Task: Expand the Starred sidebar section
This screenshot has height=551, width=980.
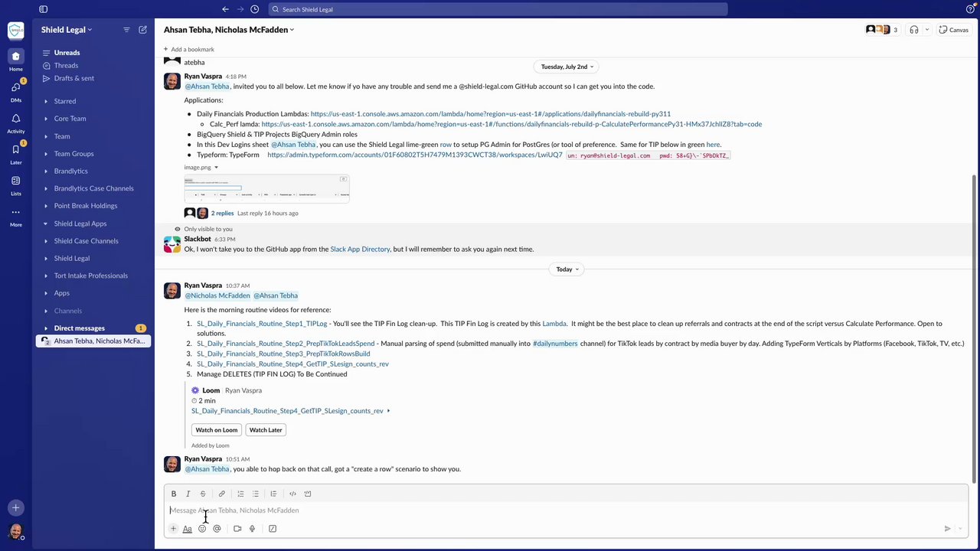Action: [45, 101]
